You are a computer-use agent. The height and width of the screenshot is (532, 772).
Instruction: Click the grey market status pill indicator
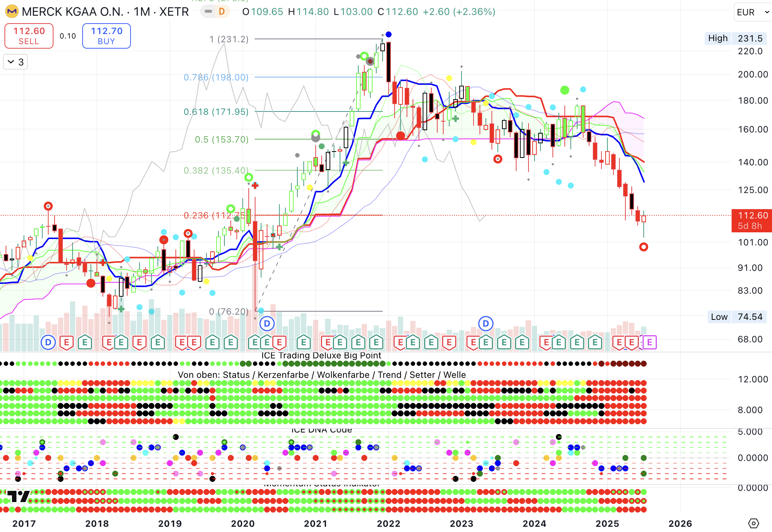tap(208, 12)
